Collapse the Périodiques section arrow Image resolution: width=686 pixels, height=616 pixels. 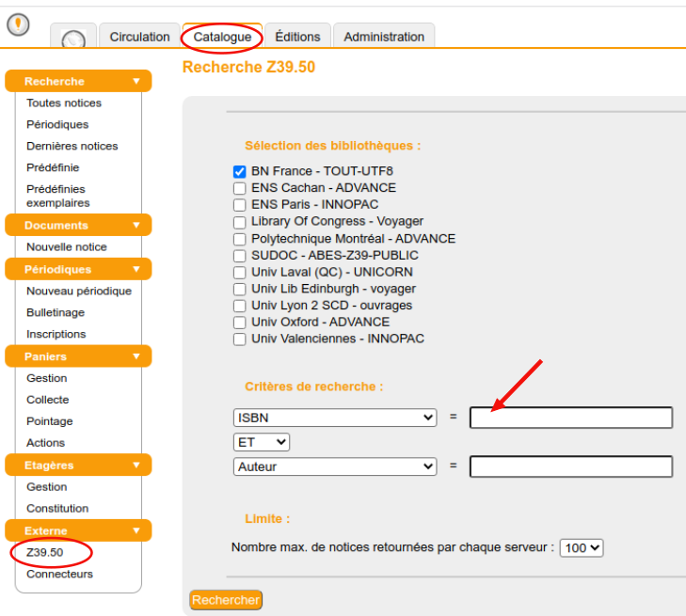(x=136, y=270)
